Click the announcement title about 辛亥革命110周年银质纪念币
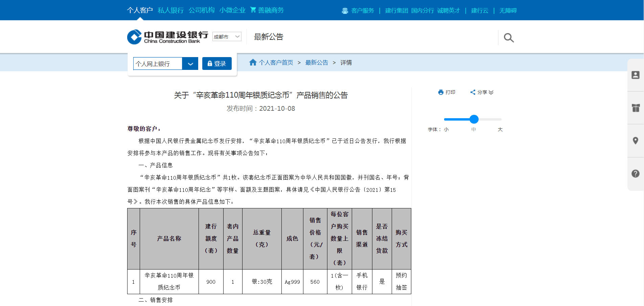 click(x=261, y=95)
